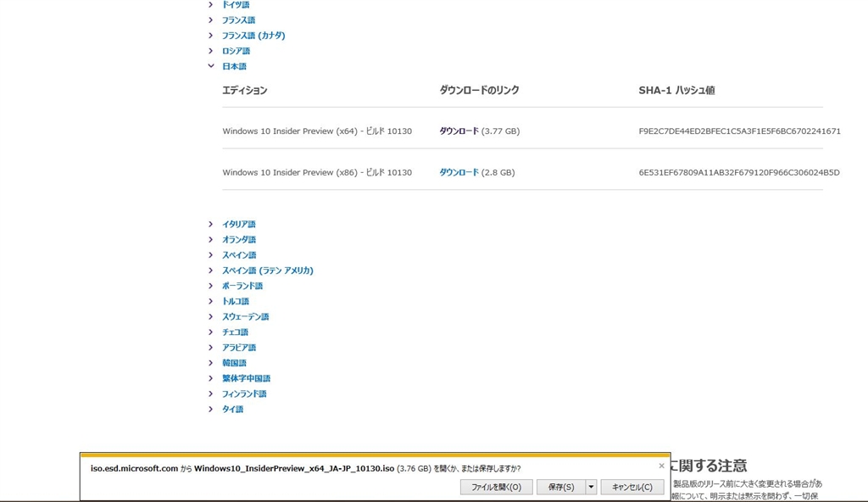
Task: Click ファイルを開く(O) button
Action: point(496,487)
